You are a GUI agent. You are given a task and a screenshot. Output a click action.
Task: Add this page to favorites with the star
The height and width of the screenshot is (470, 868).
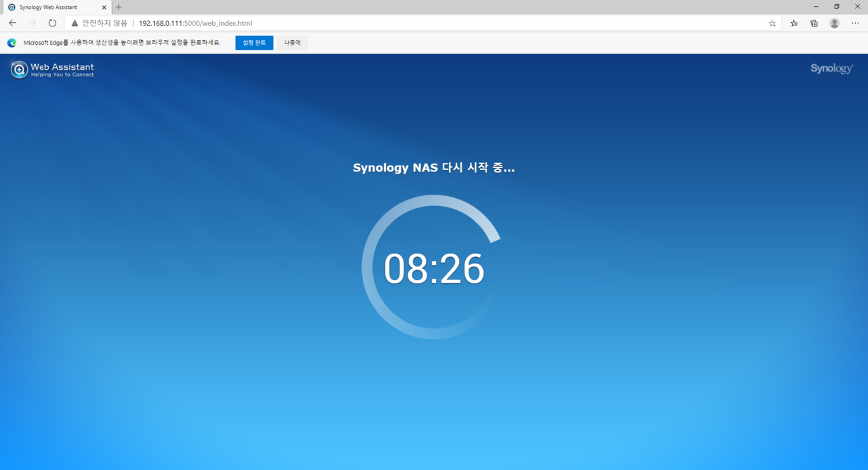[772, 23]
